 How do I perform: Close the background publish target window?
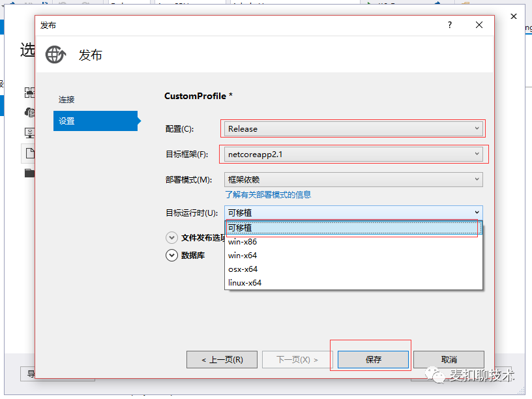514,16
